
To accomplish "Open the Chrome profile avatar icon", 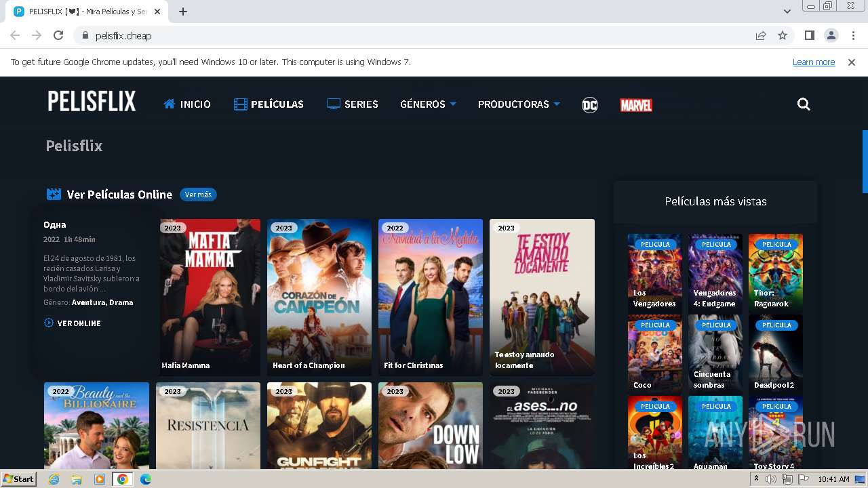I will coord(831,35).
